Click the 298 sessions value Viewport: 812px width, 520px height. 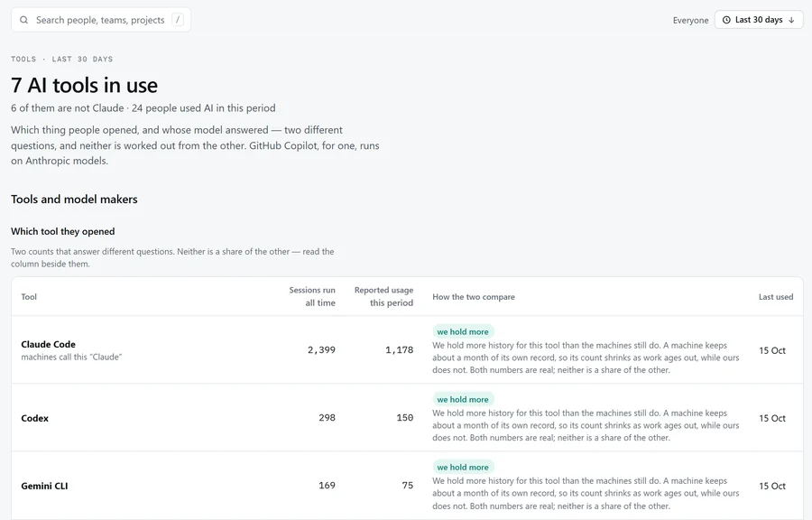tap(327, 417)
